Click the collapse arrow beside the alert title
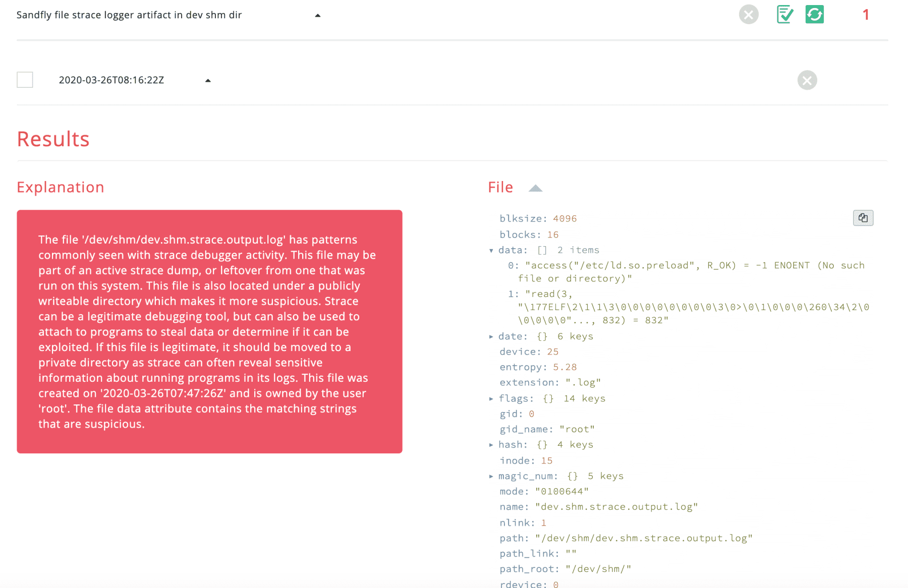Screen dimensions: 908x588 [318, 15]
